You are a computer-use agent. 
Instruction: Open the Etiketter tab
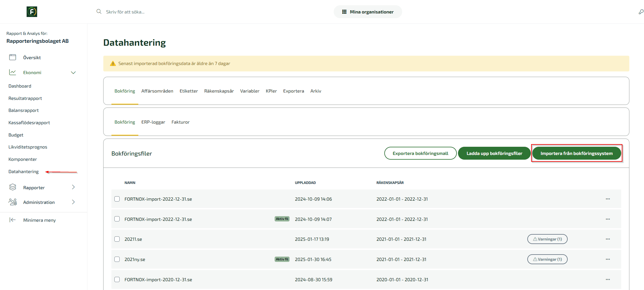point(189,91)
